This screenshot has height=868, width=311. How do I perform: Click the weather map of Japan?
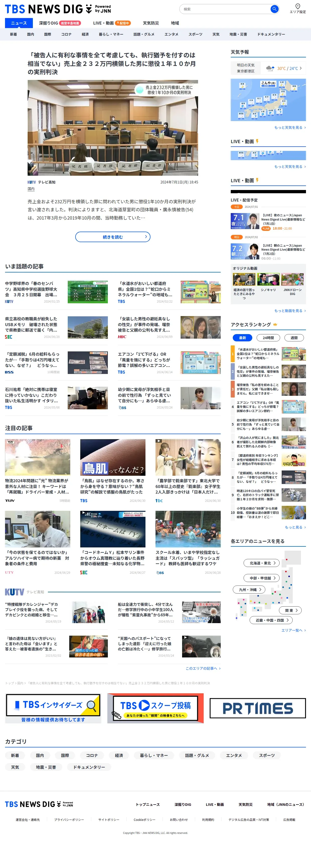268,100
